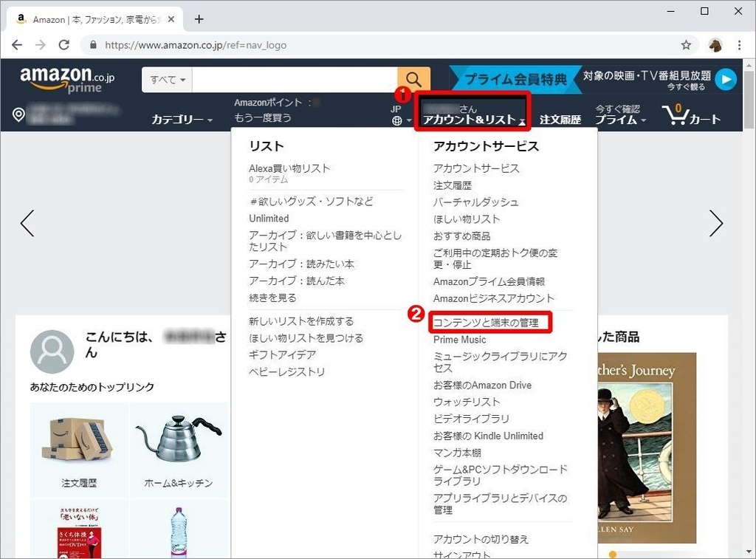Open the すべて search category dropdown

(x=168, y=80)
